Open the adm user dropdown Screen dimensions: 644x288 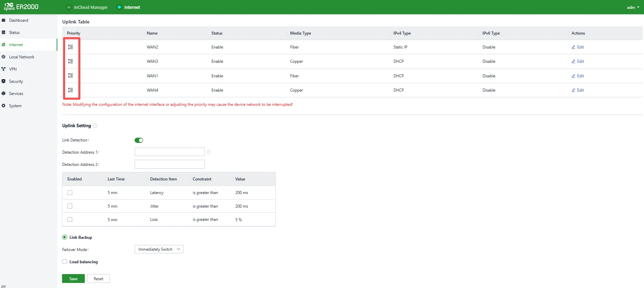tap(633, 7)
